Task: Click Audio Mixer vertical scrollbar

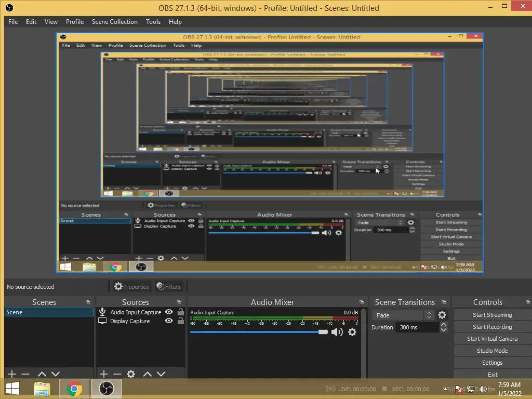Action: click(x=364, y=343)
